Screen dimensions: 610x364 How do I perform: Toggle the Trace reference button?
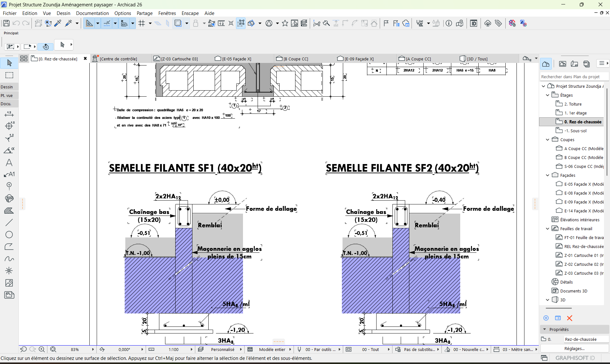click(x=178, y=23)
